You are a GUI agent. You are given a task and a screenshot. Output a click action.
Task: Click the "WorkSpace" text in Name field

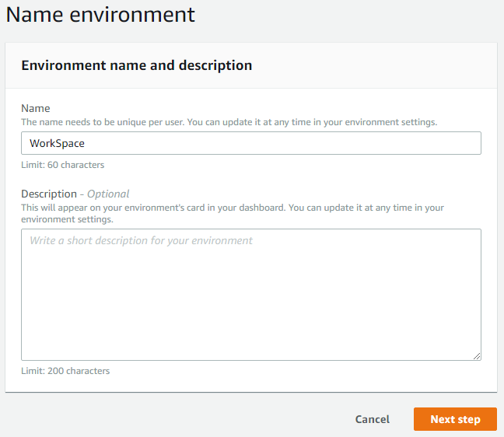[x=57, y=144]
